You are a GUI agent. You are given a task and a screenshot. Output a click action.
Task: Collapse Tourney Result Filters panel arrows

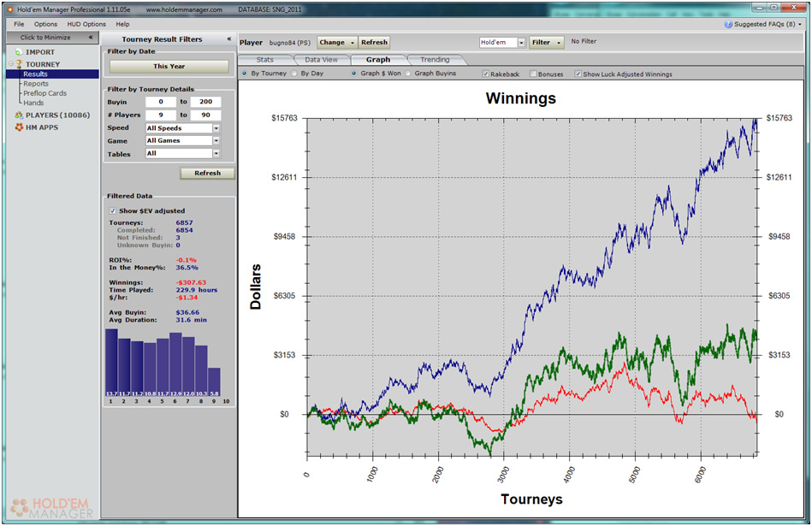229,38
